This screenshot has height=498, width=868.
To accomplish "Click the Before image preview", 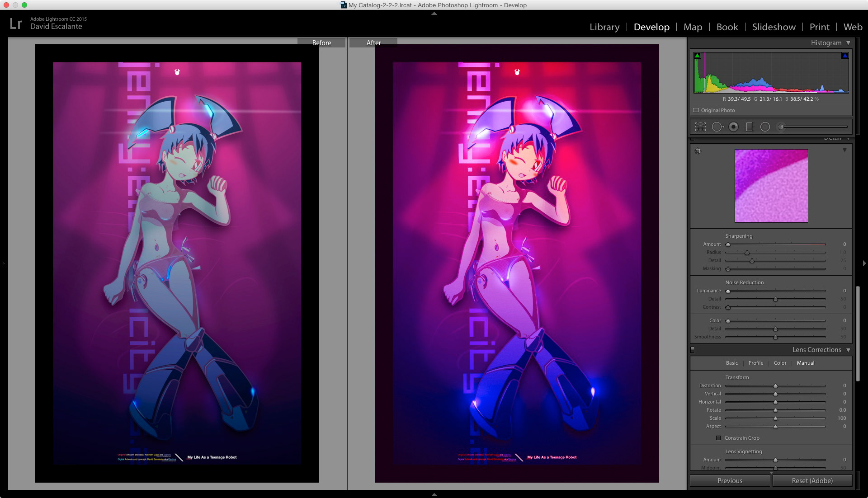I will tap(177, 263).
